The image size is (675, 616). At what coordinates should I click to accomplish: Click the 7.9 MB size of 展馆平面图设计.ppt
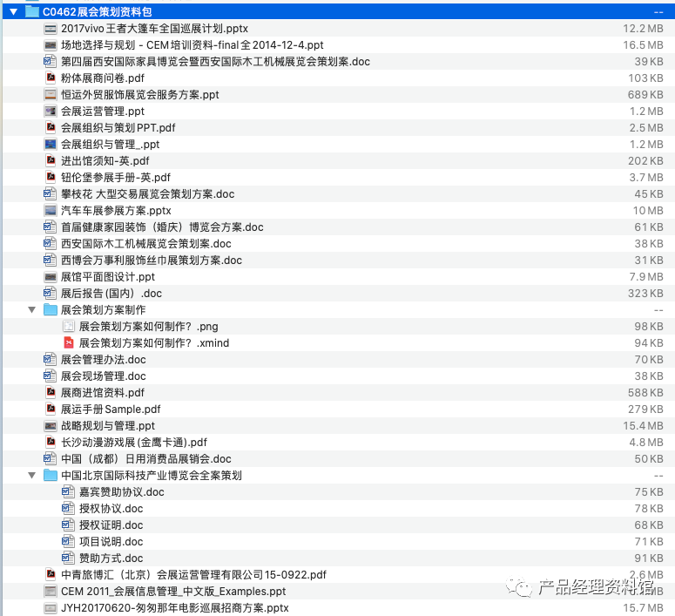pos(646,277)
